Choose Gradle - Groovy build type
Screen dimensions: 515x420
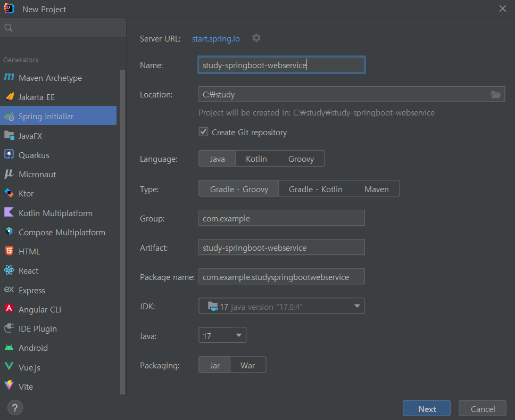pos(239,189)
